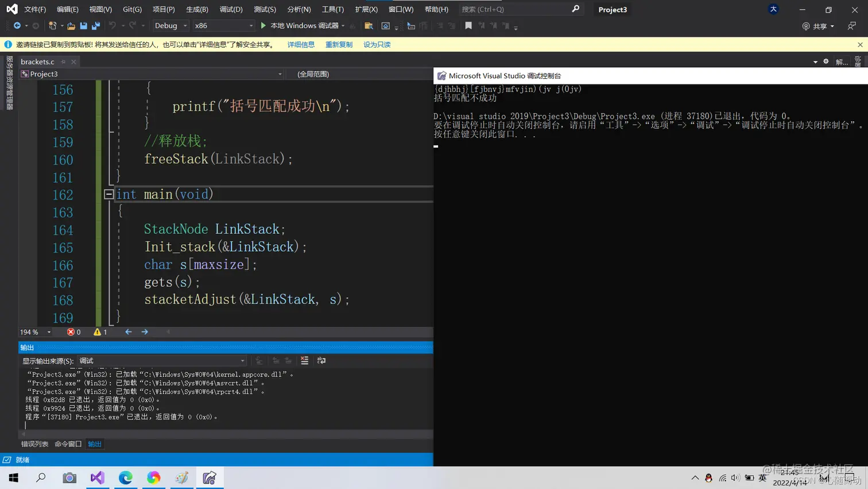Click the redo arrow in the toolbar

[x=133, y=26]
